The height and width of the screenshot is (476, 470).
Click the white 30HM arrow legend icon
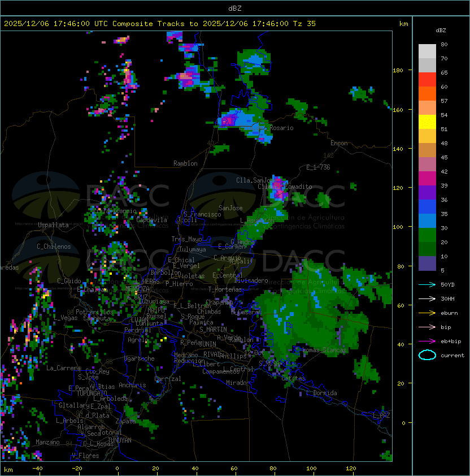point(427,298)
